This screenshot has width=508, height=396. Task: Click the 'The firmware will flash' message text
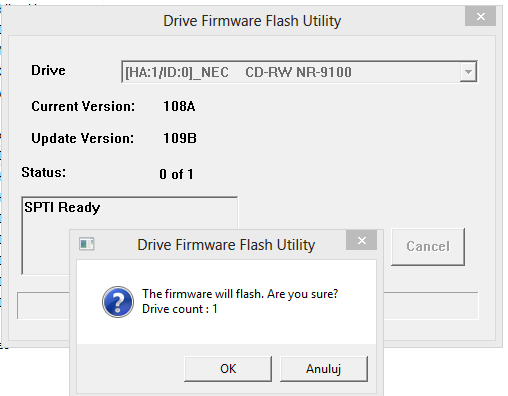click(x=240, y=294)
